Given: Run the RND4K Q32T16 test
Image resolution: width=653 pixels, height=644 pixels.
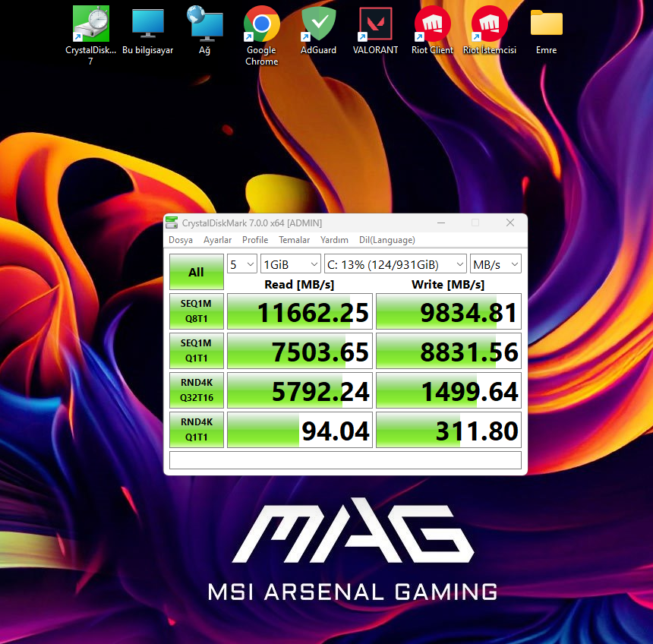Looking at the screenshot, I should (197, 390).
